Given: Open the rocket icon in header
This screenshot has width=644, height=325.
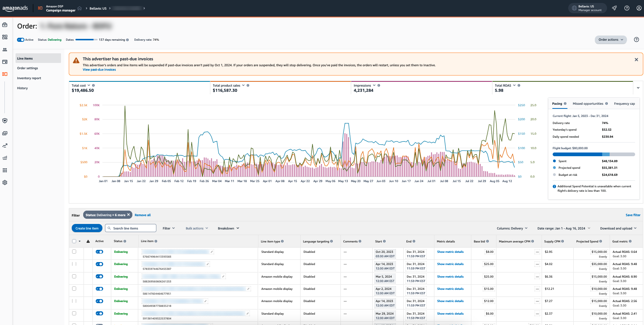Looking at the screenshot, I should click(x=614, y=8).
